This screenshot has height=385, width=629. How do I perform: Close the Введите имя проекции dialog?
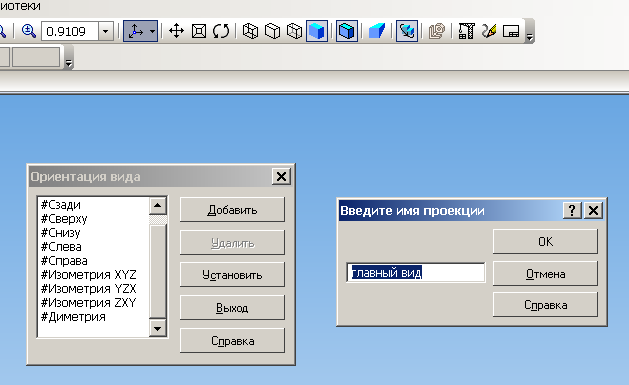pos(593,210)
